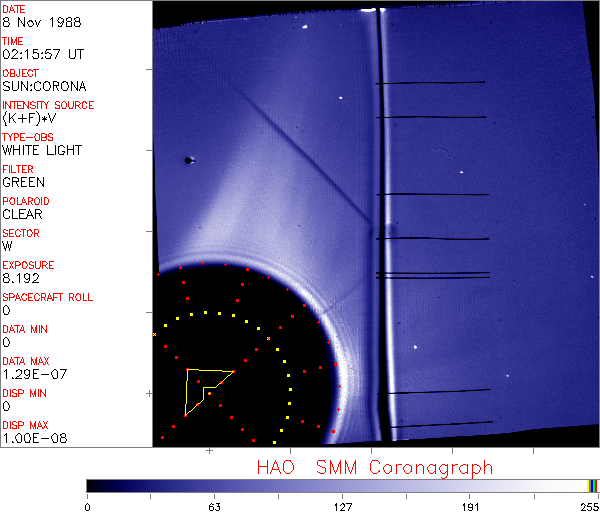Click the DATA MAX label
The image size is (600, 512).
[x=26, y=361]
